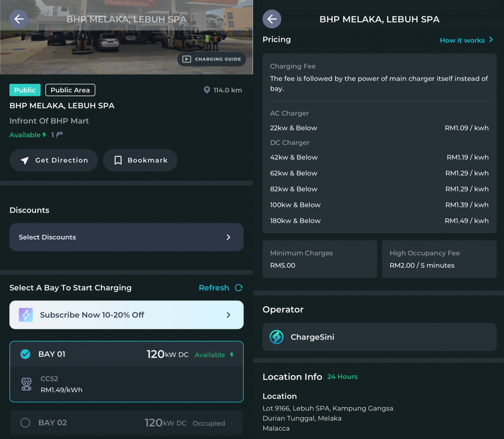504x439 pixels.
Task: Tap the 114.0 km distance text
Action: [x=228, y=90]
